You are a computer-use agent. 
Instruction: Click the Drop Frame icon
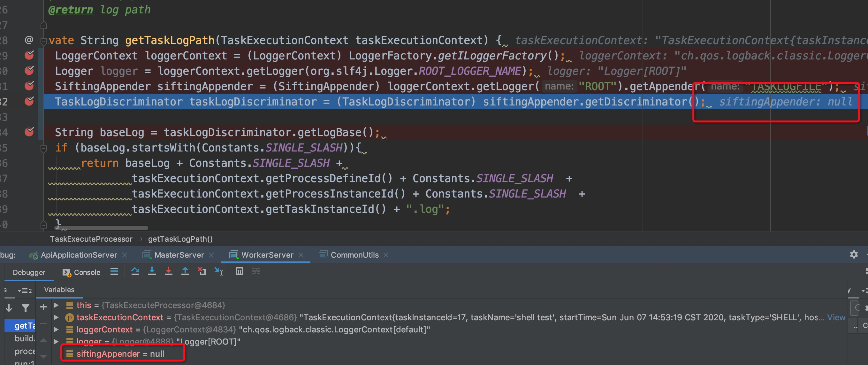coord(202,272)
